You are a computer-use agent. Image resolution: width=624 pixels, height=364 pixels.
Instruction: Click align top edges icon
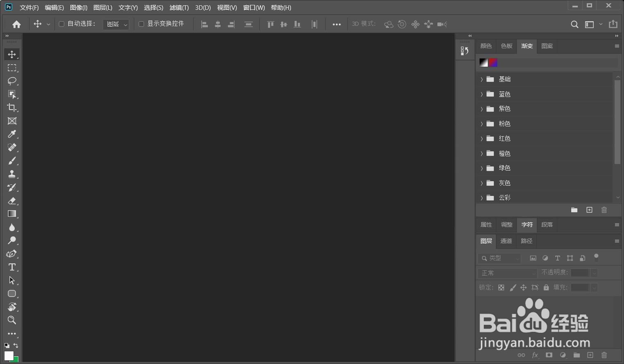click(x=270, y=25)
